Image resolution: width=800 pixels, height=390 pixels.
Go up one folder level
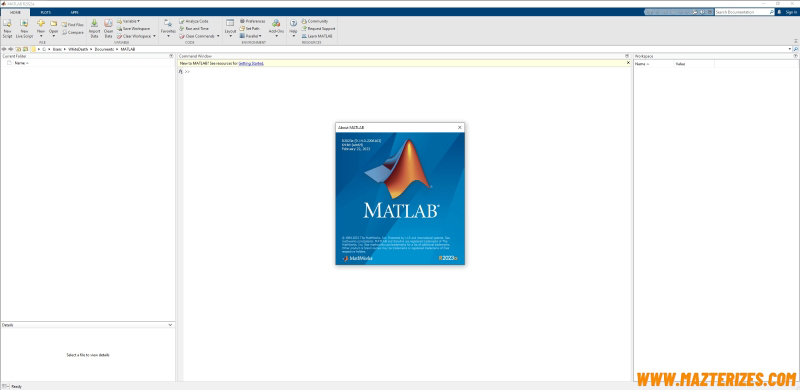18,49
